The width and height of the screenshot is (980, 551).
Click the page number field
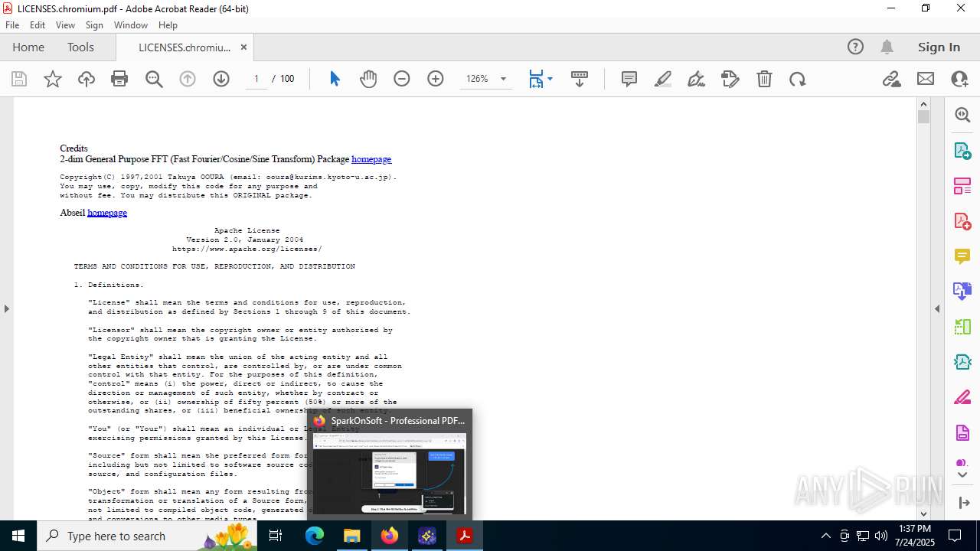click(x=256, y=79)
